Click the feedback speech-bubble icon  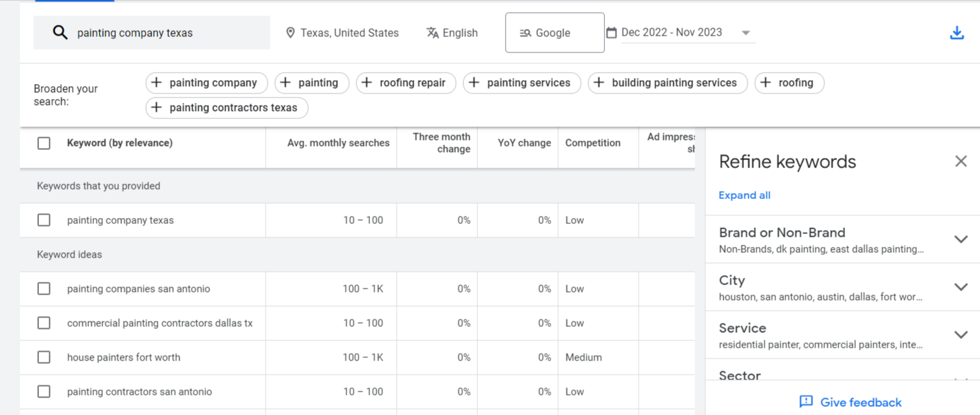pyautogui.click(x=805, y=402)
